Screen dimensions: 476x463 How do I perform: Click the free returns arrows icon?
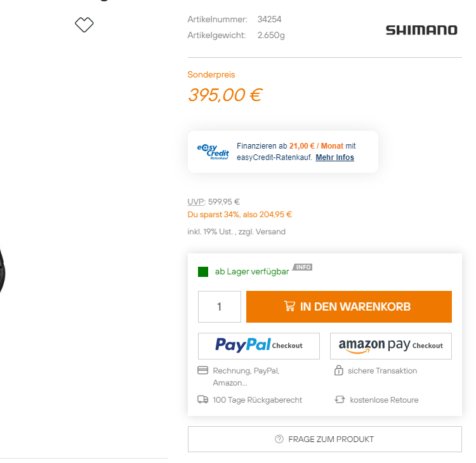(x=340, y=399)
